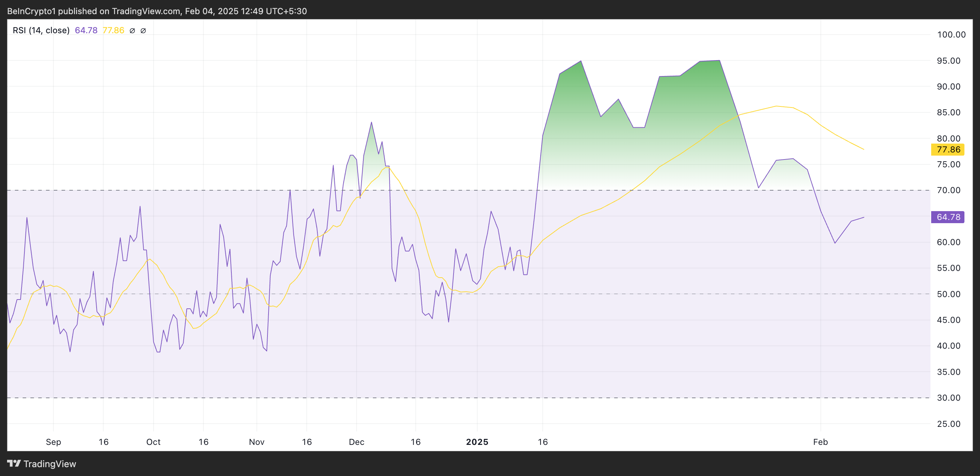Click the TradingView text at the bottom
This screenshot has width=980, height=476.
[x=50, y=464]
